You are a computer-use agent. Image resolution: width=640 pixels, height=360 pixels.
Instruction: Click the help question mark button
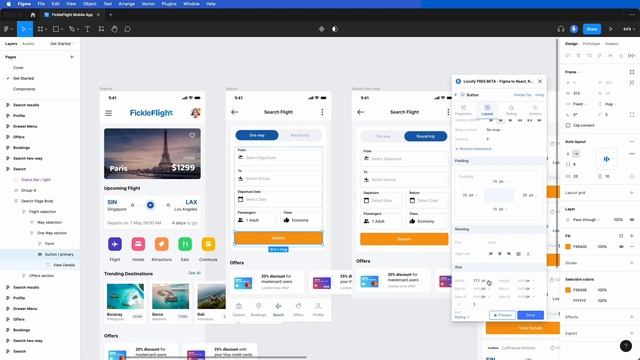(x=626, y=346)
